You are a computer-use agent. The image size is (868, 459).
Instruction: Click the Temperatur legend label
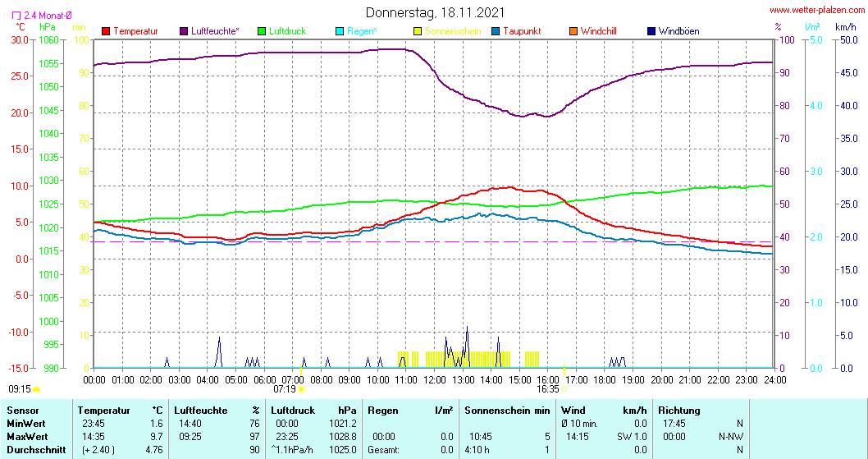coord(135,31)
